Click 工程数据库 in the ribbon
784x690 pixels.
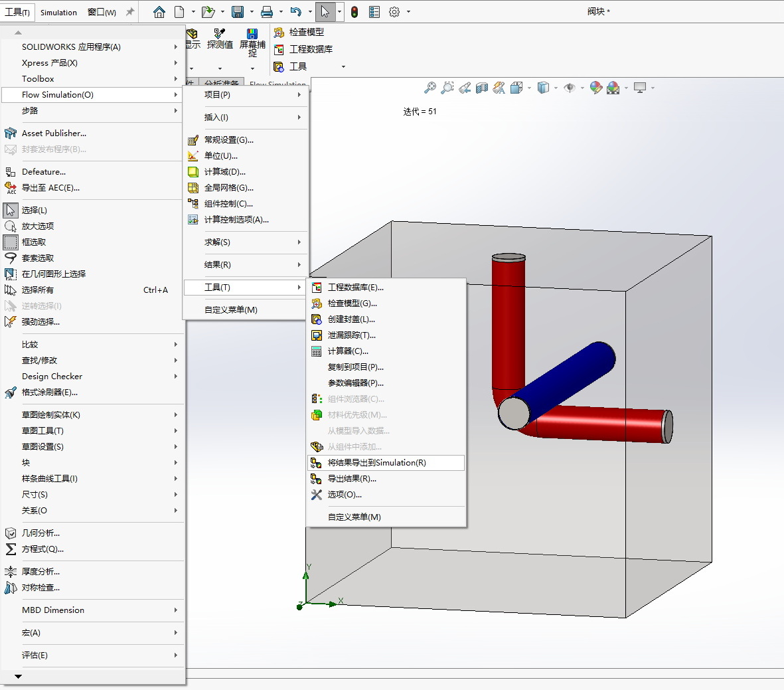coord(303,50)
